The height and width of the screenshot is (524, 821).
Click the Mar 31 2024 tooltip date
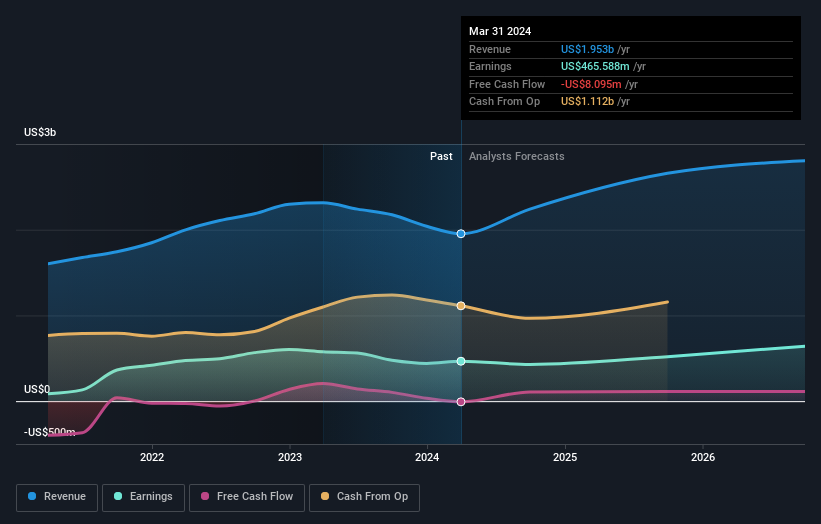(500, 31)
